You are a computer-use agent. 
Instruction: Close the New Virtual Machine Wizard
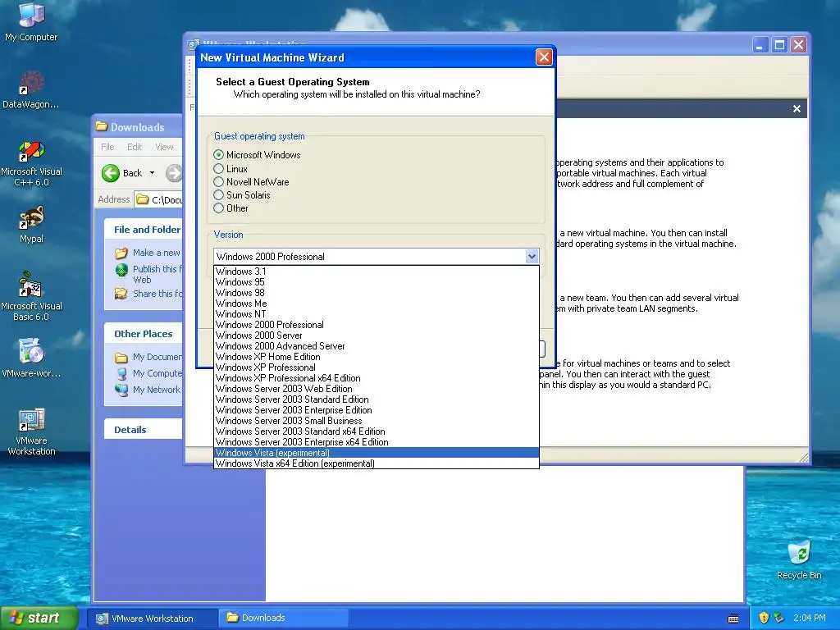[544, 57]
